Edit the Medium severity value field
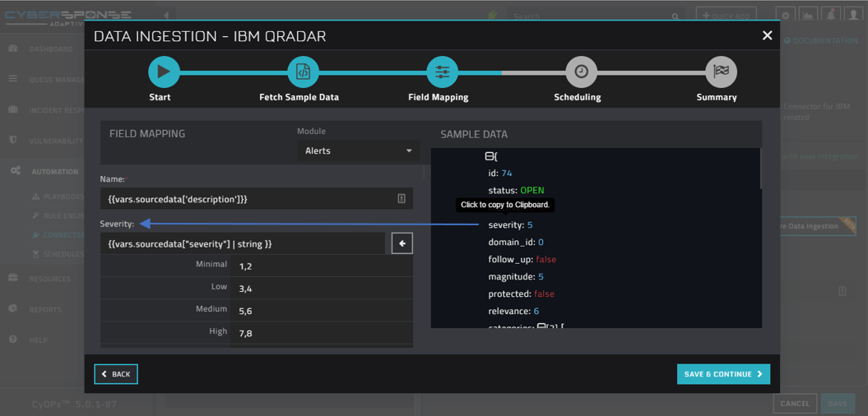868x416 pixels. pyautogui.click(x=321, y=311)
